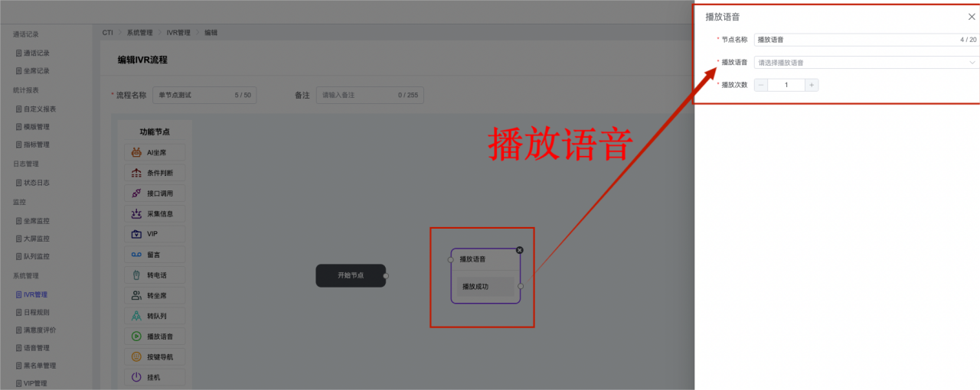Click the IVR管理 breadcrumb link
Screen dimensions: 980x390
pos(180,33)
